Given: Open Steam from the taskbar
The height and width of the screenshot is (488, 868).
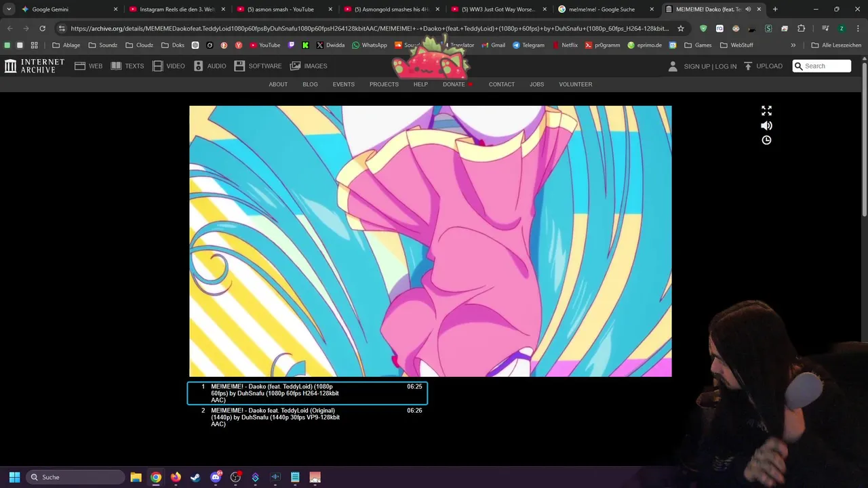Looking at the screenshot, I should (x=195, y=477).
